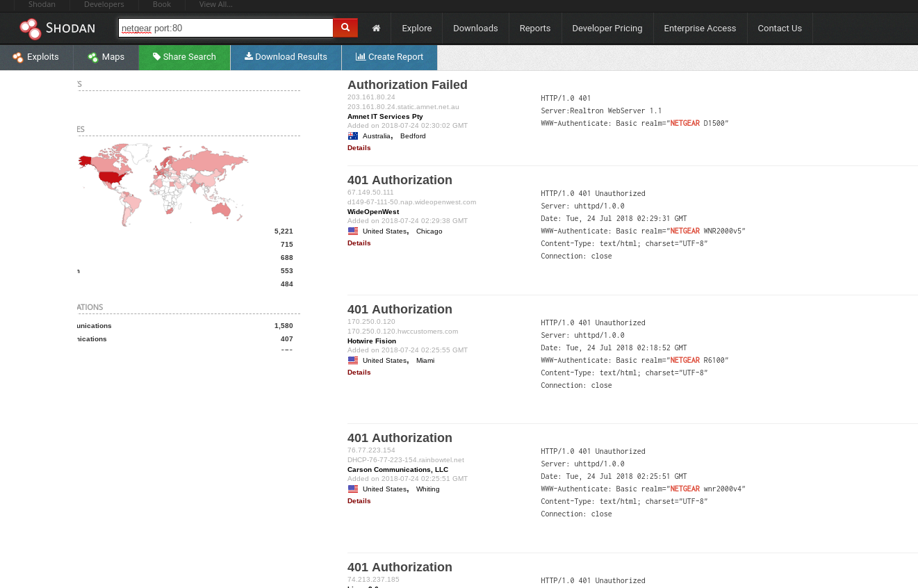Click the organization count 407
Image resolution: width=918 pixels, height=588 pixels.
(x=286, y=339)
